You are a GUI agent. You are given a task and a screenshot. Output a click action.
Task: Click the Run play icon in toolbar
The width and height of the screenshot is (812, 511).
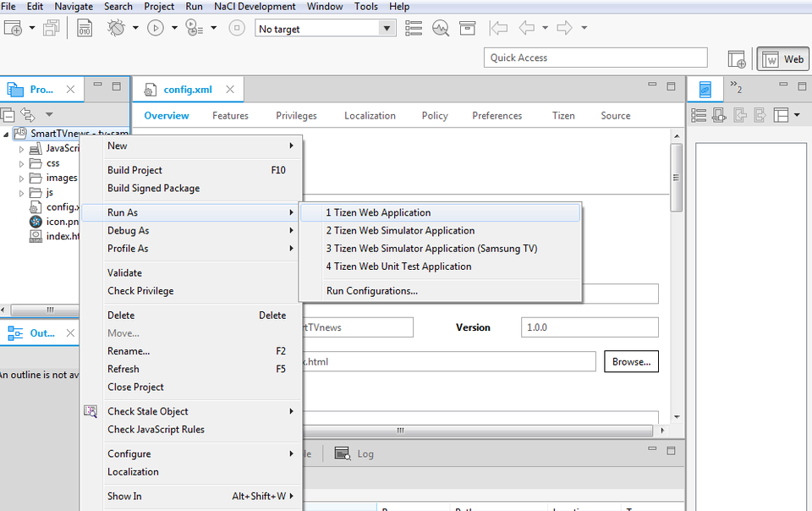(156, 28)
